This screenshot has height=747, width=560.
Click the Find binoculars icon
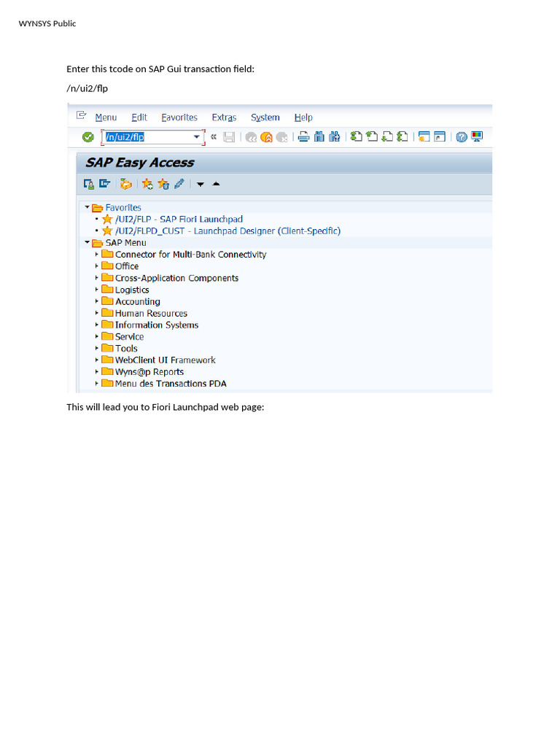319,136
